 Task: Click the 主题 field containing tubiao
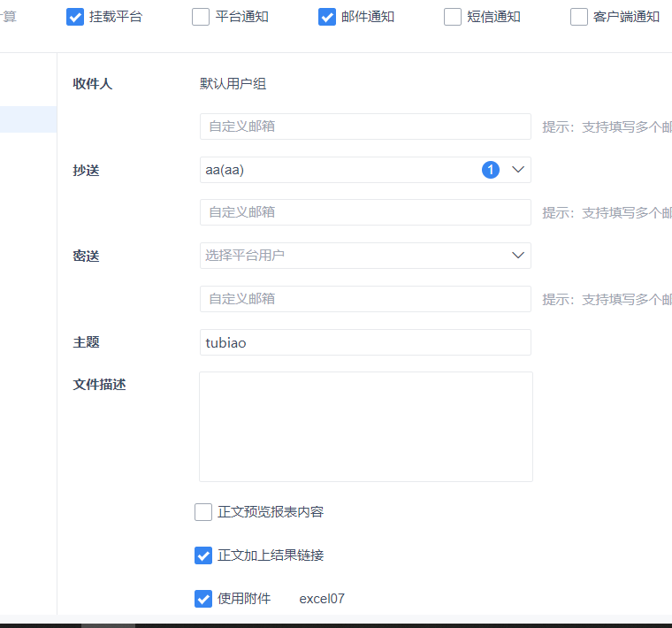(x=365, y=342)
